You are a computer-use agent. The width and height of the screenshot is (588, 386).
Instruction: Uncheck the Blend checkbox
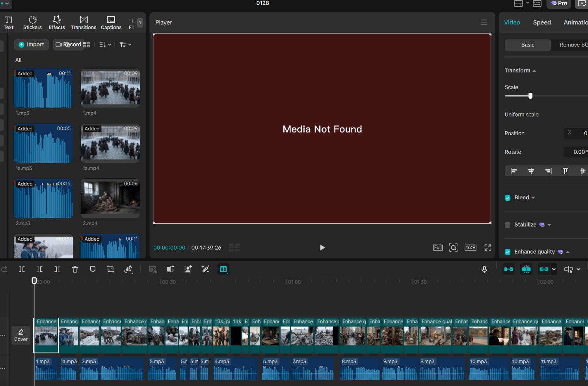click(508, 198)
